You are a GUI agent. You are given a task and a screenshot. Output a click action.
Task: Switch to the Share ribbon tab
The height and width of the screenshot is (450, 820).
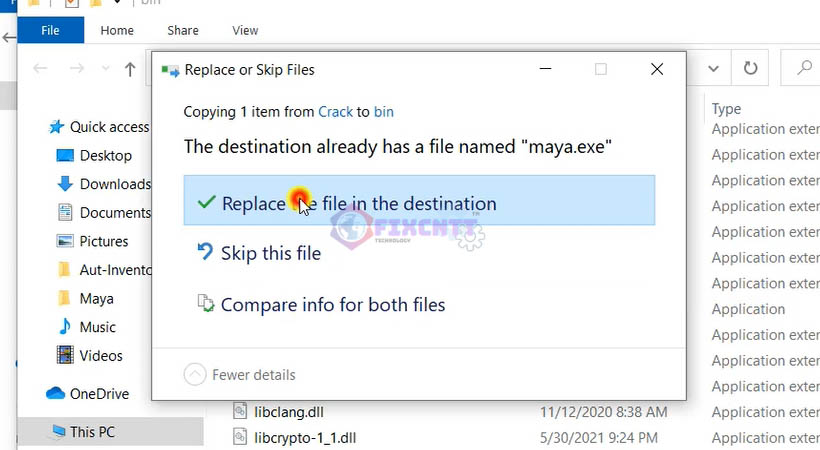[182, 31]
